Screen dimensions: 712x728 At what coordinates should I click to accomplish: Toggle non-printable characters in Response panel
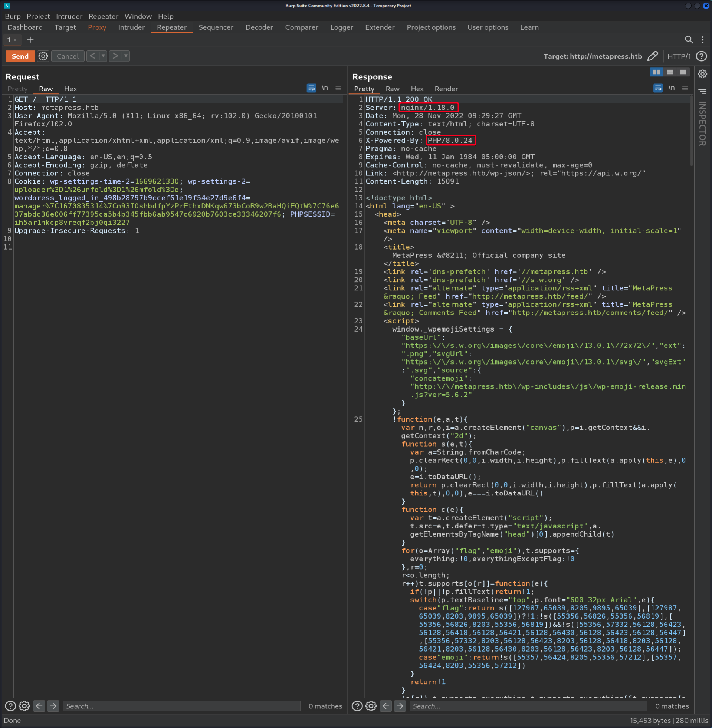(x=672, y=88)
